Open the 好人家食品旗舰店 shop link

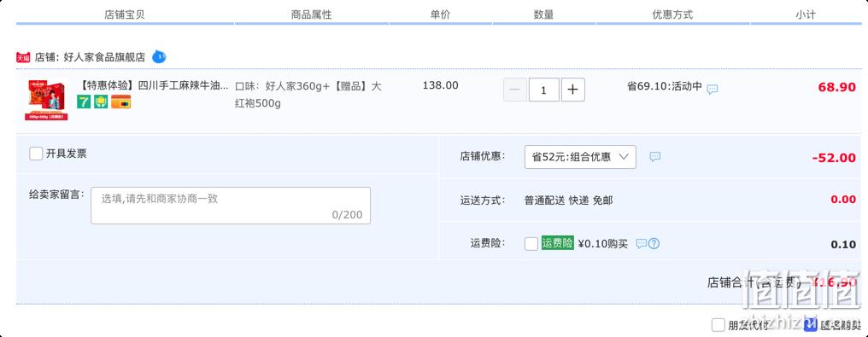tap(104, 57)
